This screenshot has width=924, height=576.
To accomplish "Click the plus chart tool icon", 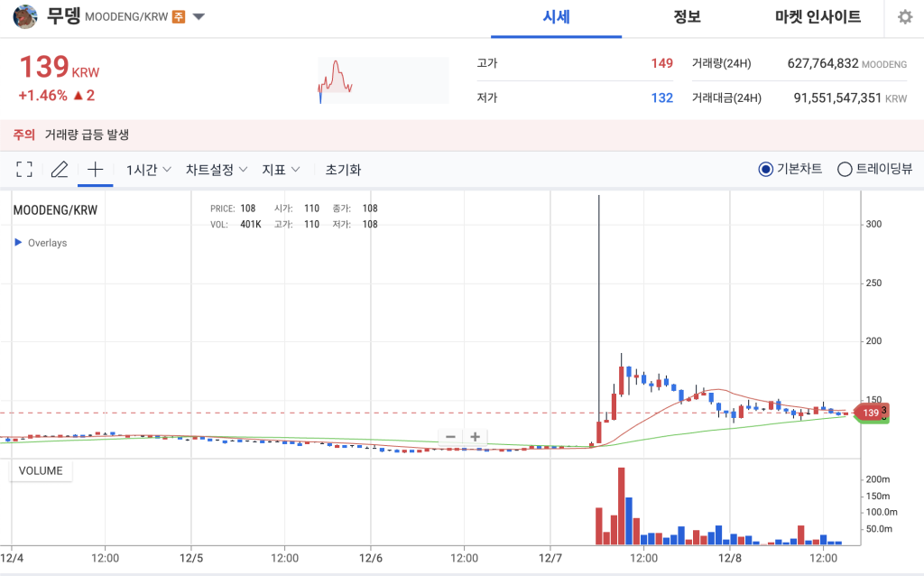I will (x=95, y=169).
